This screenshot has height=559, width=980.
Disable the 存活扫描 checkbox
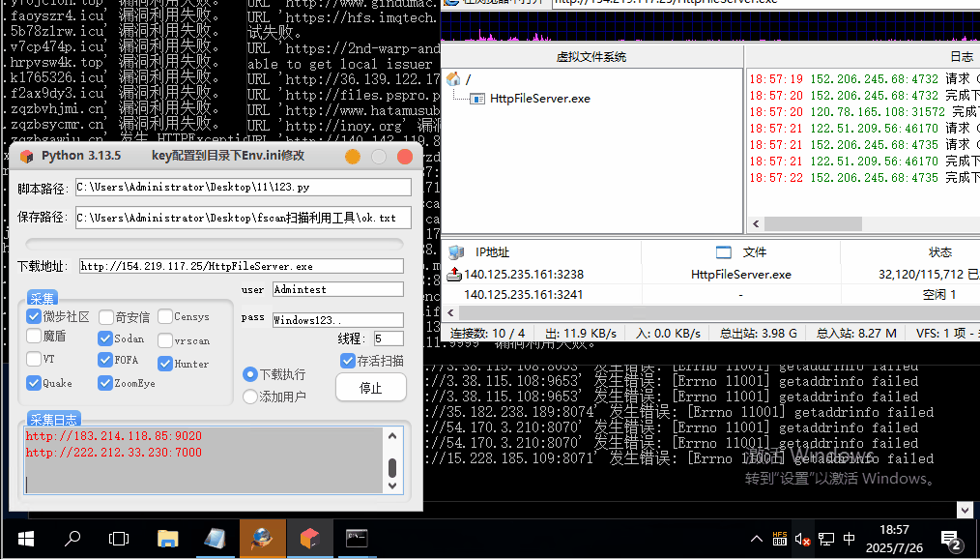(348, 361)
